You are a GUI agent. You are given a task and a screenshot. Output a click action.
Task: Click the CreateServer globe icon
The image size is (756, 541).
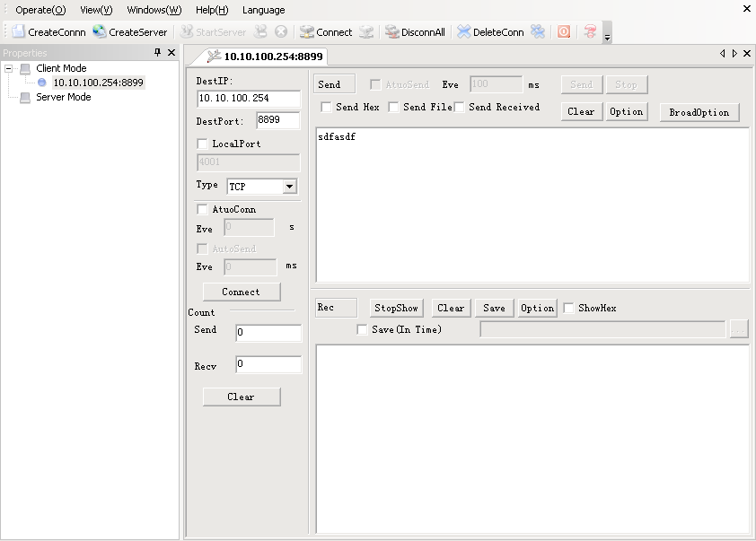point(100,31)
